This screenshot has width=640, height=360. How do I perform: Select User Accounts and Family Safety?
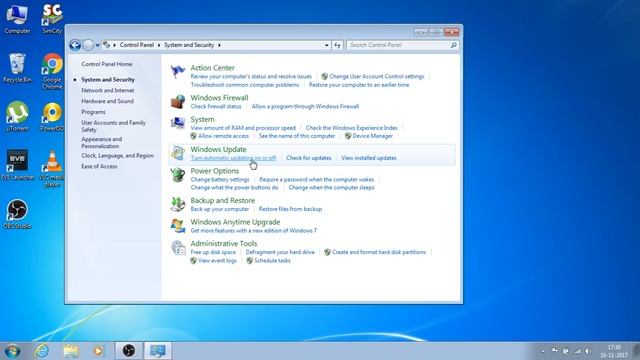coord(113,126)
